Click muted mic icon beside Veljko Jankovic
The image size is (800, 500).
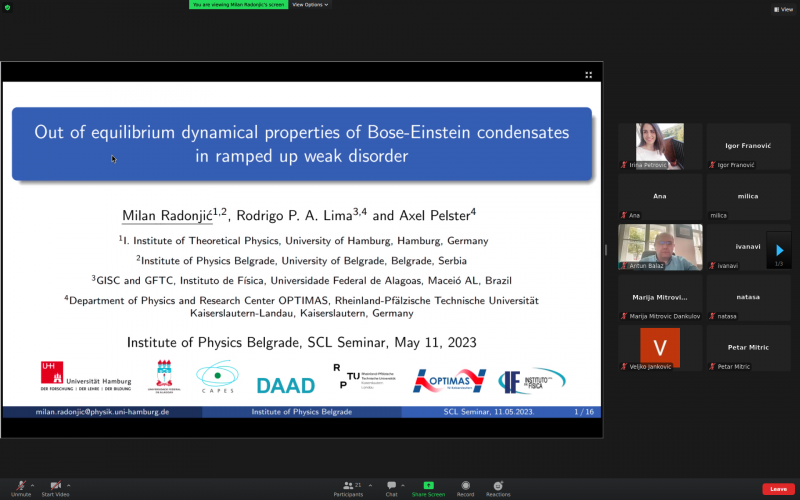623,366
